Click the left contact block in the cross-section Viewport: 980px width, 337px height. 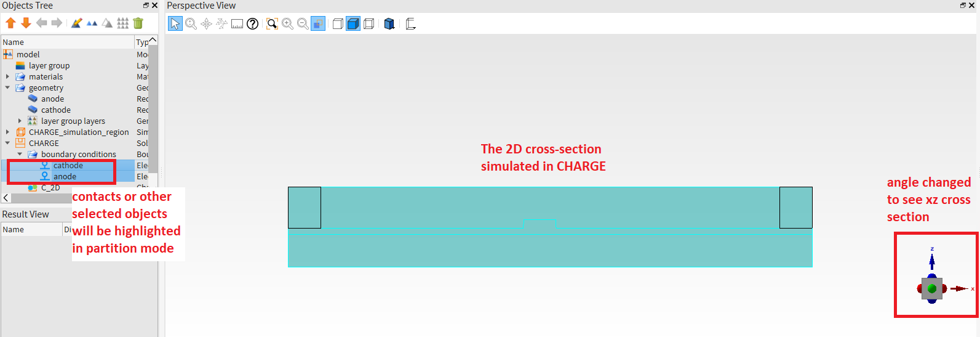tap(305, 208)
